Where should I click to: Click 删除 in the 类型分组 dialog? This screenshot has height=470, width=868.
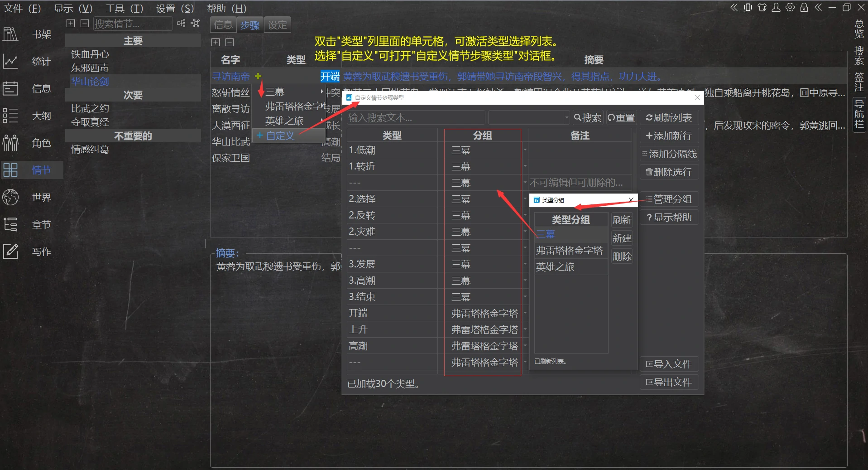tap(622, 257)
